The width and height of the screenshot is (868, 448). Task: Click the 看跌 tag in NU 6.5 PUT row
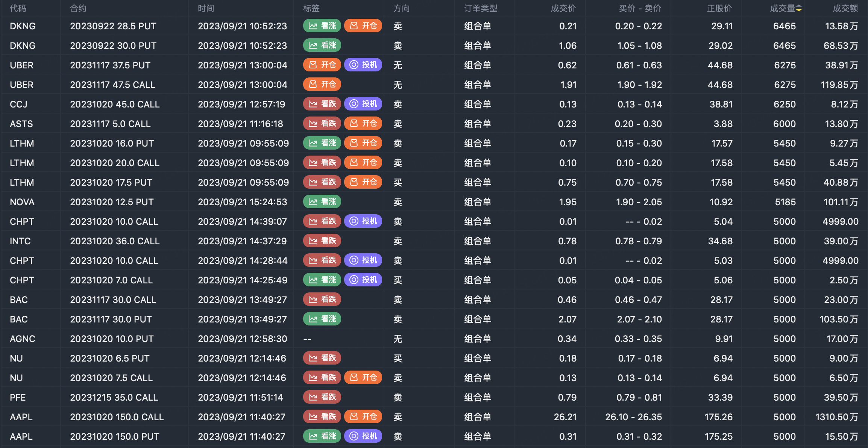click(322, 358)
